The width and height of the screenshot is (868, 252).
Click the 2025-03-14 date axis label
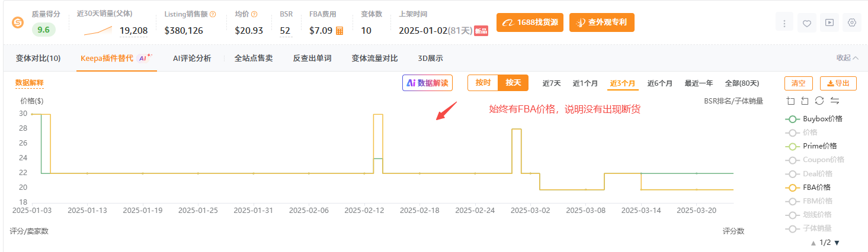[642, 209]
